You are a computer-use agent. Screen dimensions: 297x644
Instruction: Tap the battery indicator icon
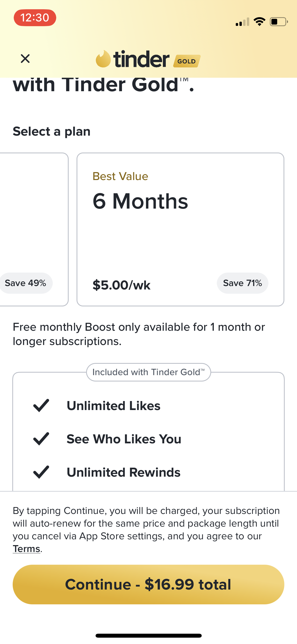pos(279,22)
